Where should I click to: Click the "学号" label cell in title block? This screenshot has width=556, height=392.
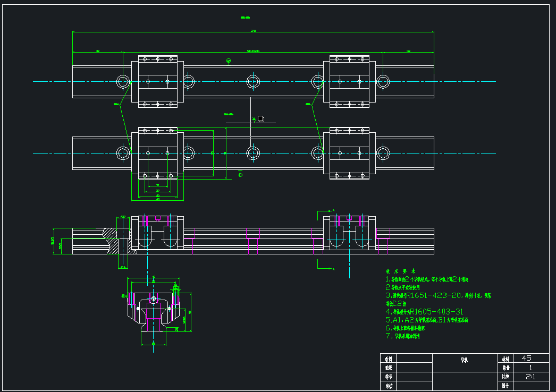(388, 377)
